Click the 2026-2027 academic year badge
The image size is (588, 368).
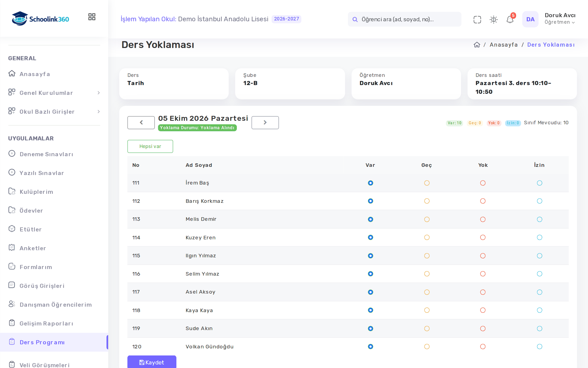click(286, 19)
